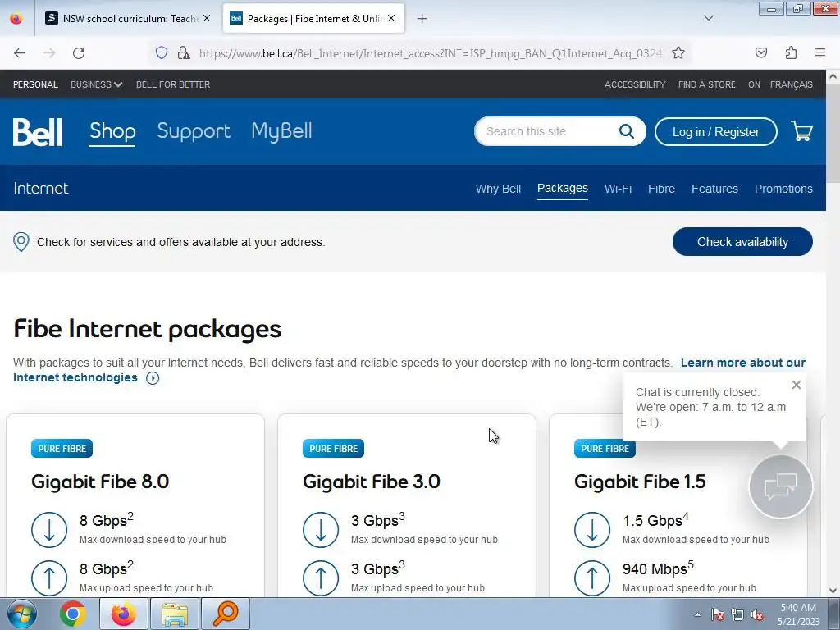List all tabs dropdown arrow
Viewport: 840px width, 630px height.
pos(709,18)
